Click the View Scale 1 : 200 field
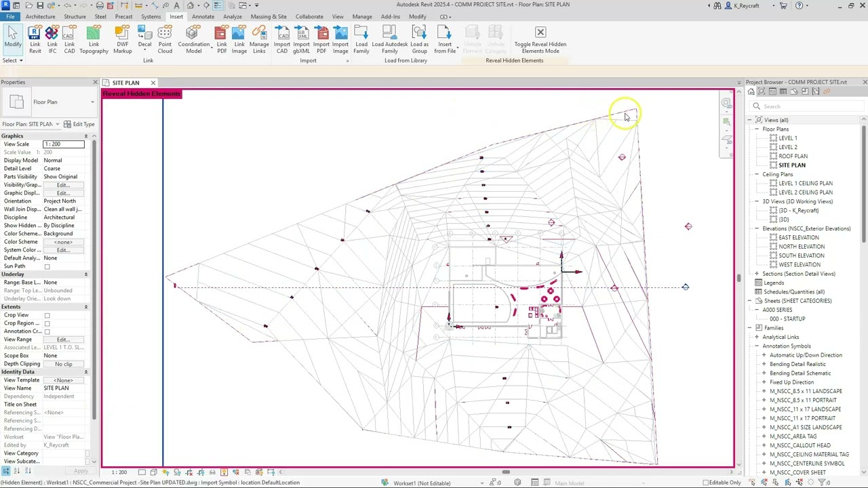 click(x=64, y=144)
